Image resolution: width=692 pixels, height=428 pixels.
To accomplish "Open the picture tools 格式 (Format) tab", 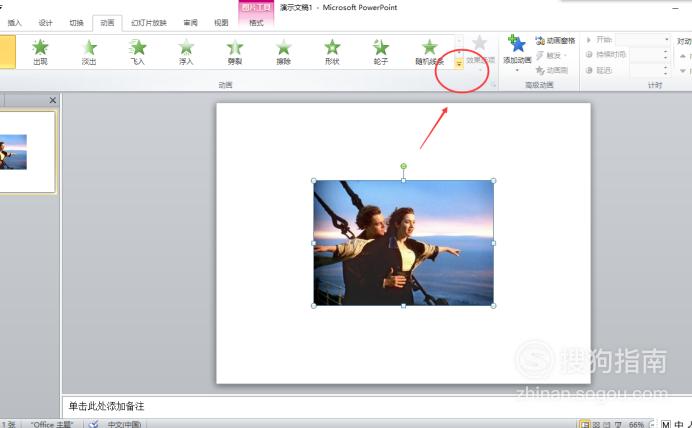I will [256, 23].
